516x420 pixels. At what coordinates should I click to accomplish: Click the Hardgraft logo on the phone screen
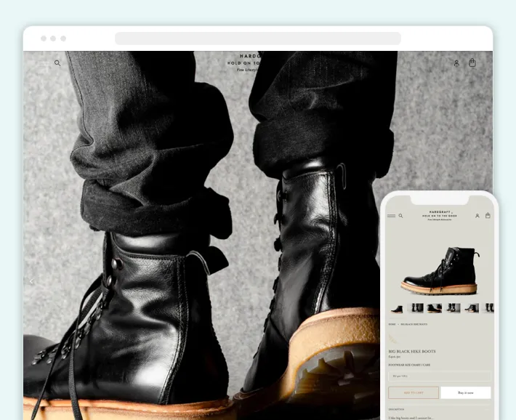[x=439, y=215]
